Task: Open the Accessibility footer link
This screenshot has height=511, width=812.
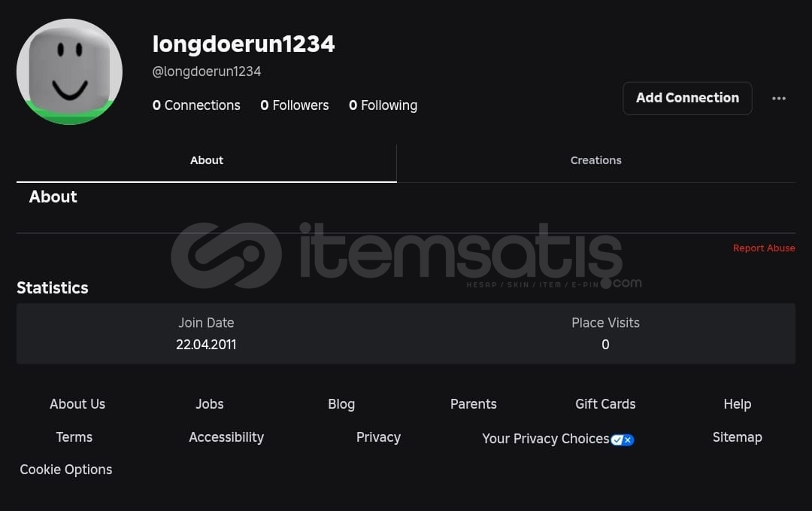Action: click(226, 437)
